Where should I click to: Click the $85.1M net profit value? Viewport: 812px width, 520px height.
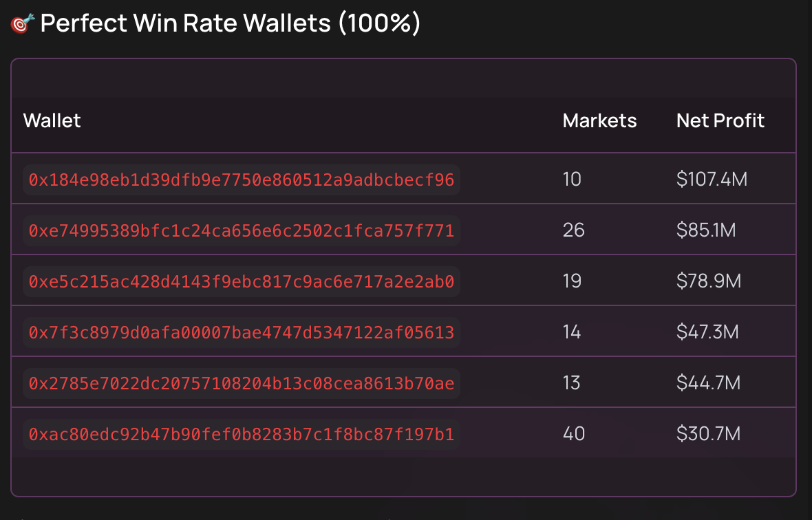(x=706, y=230)
